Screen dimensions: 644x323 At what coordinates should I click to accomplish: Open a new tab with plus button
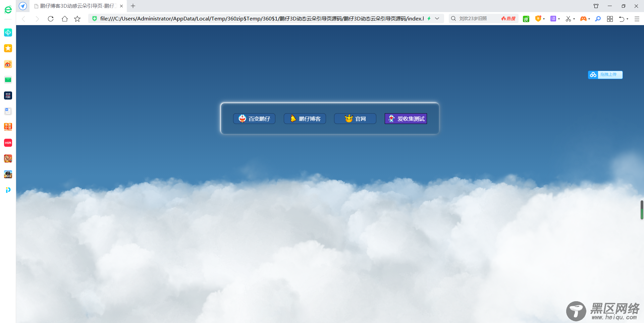133,6
